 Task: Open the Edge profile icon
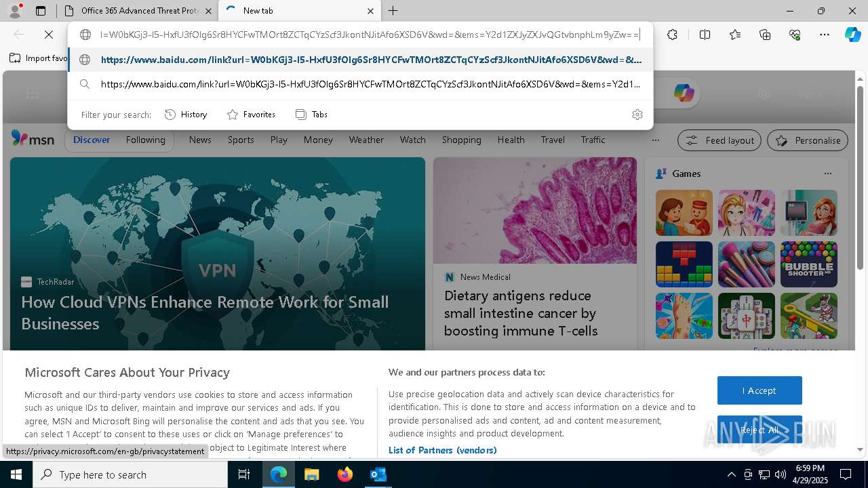tap(15, 11)
